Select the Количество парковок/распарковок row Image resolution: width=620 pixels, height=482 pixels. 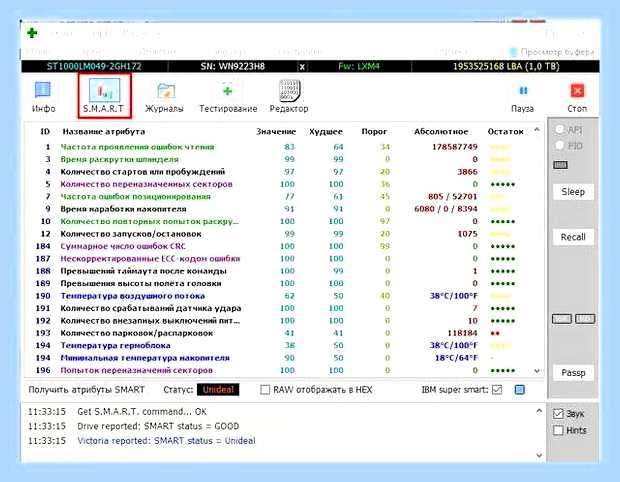(x=280, y=333)
